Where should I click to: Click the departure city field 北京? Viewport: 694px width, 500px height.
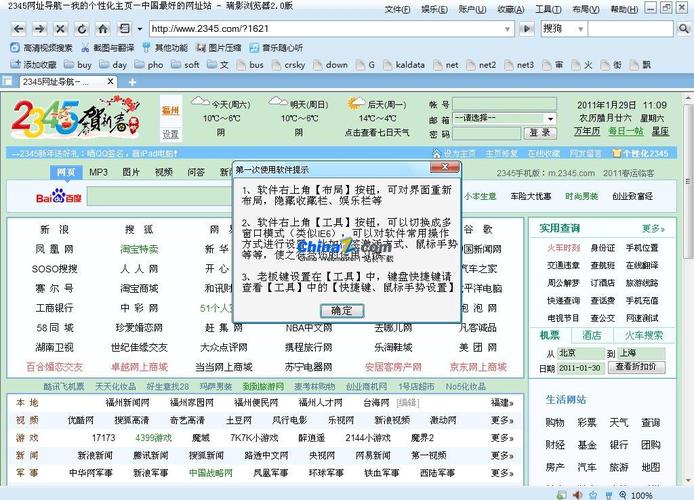pos(580,353)
